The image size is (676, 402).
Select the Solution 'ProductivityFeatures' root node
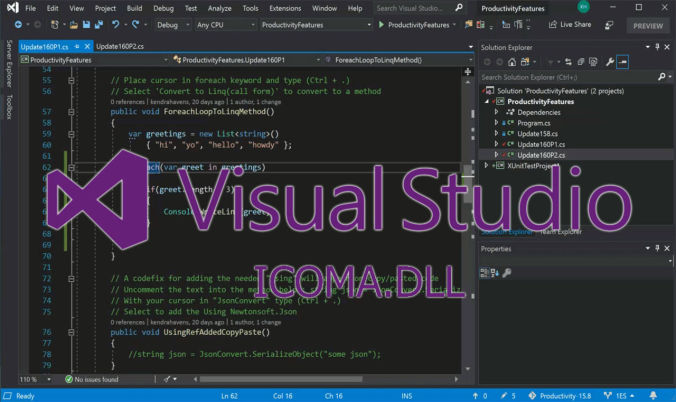tap(560, 91)
